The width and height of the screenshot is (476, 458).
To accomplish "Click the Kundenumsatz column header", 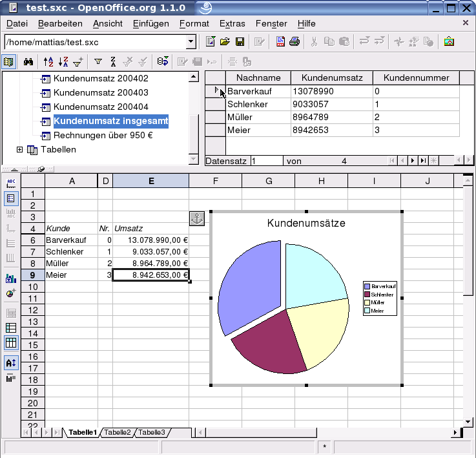I will coord(331,78).
